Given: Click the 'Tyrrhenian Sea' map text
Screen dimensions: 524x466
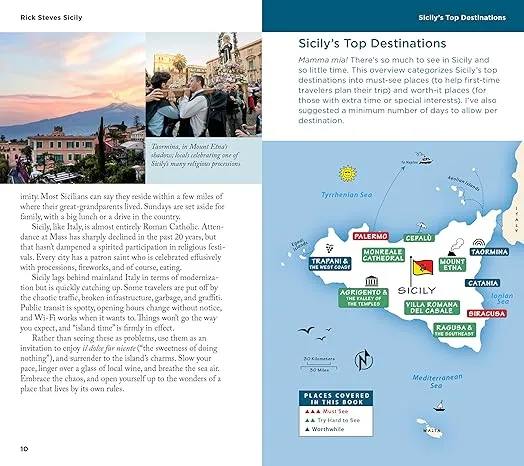Looking at the screenshot, I should [347, 195].
